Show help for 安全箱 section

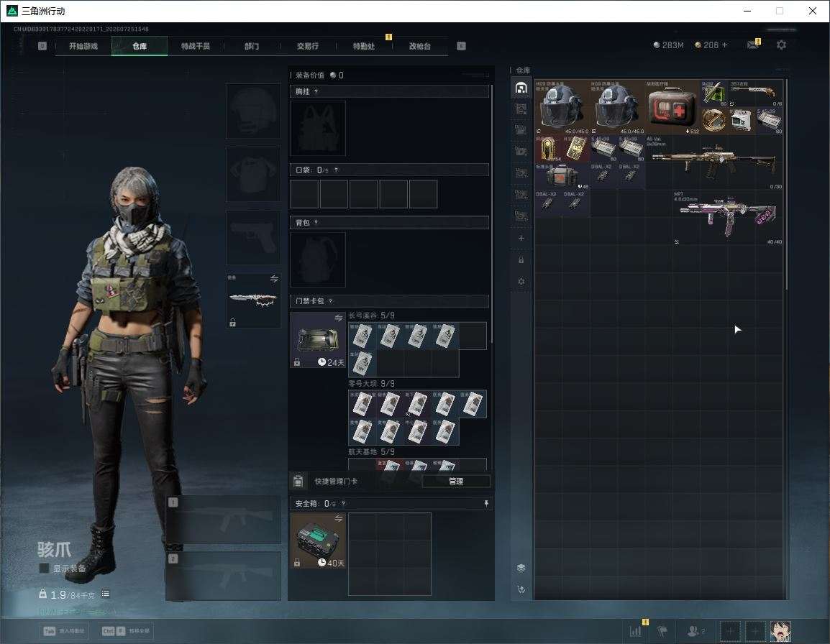click(343, 504)
